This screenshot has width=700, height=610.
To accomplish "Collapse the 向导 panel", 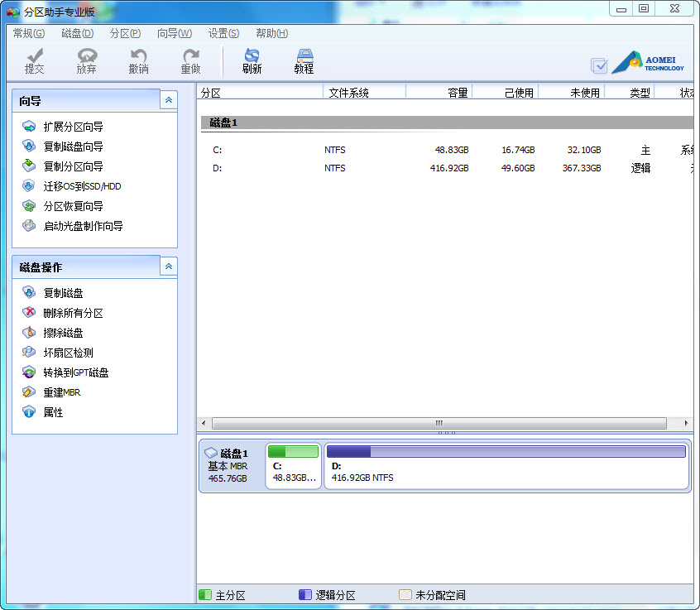I will coord(168,99).
